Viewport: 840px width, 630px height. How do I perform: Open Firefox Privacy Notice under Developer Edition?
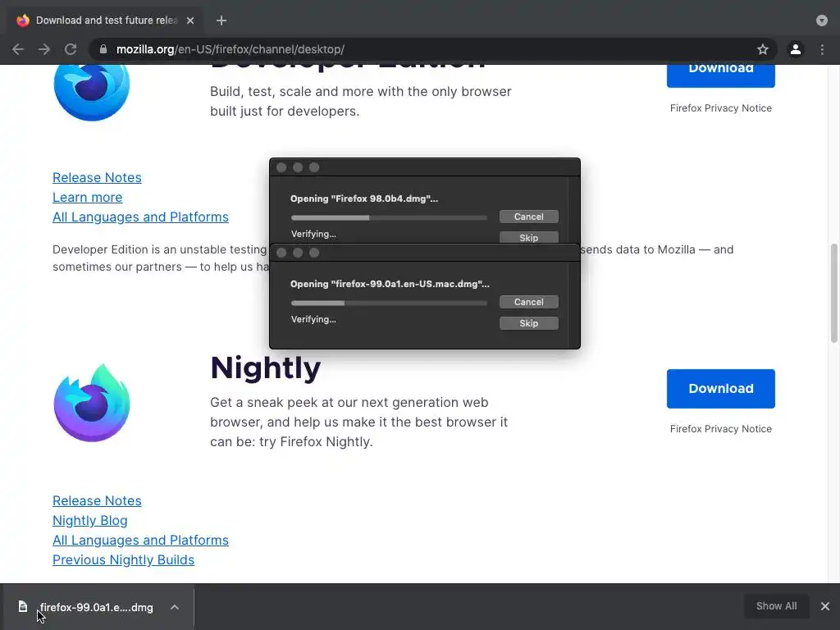(x=720, y=108)
